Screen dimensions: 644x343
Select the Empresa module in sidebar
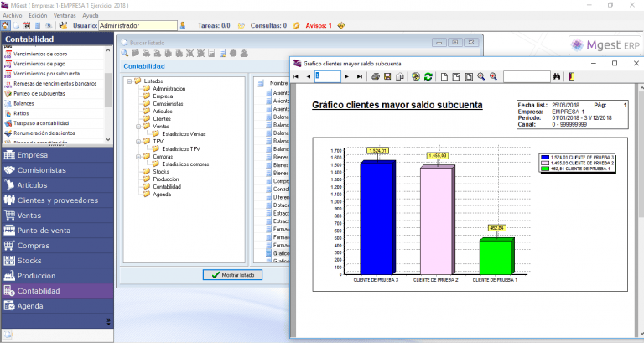click(58, 155)
